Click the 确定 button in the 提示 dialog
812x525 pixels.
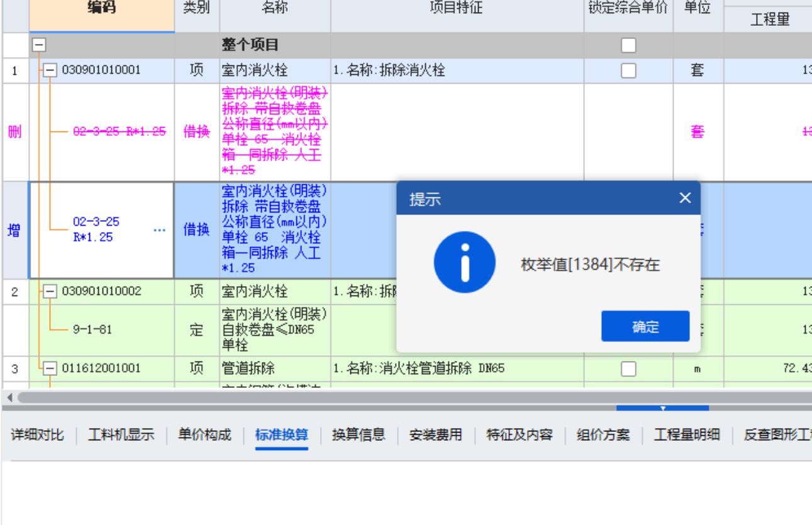click(x=645, y=326)
